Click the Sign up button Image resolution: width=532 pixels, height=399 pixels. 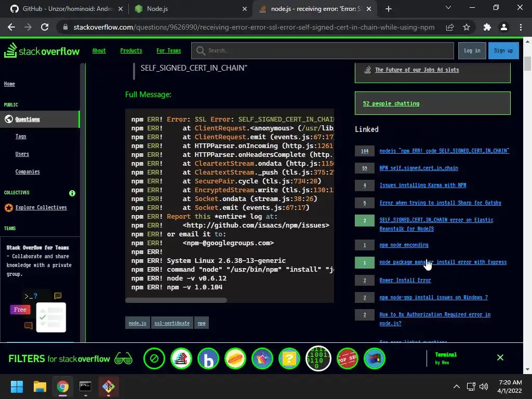tap(503, 50)
